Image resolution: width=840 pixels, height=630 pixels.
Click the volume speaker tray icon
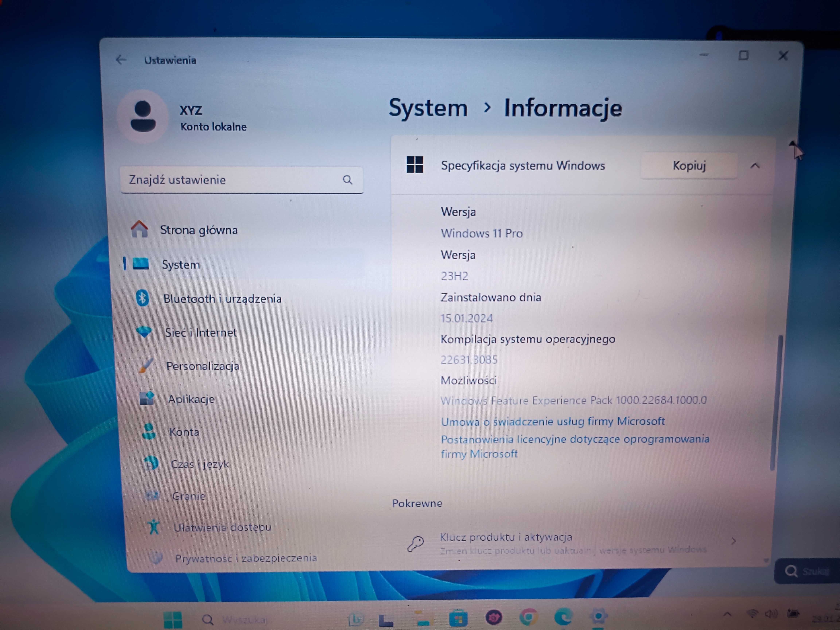pos(771,614)
